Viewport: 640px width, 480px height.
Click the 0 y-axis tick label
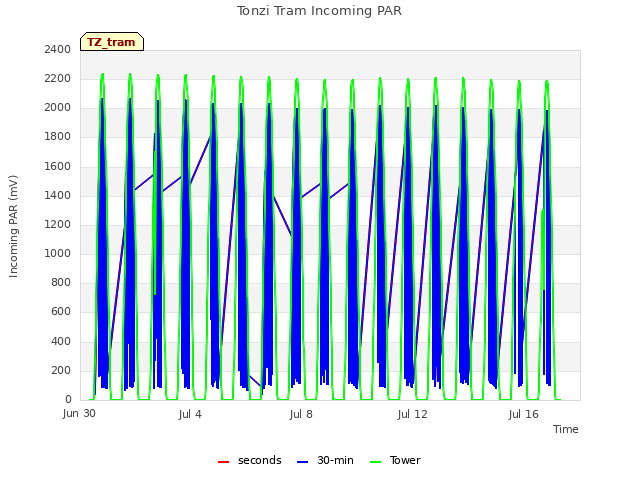68,399
